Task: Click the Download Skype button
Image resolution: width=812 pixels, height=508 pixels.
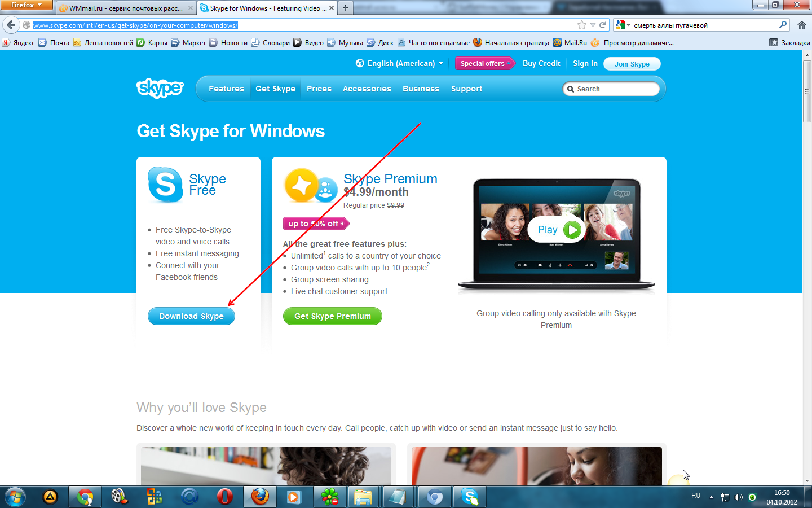Action: click(191, 316)
